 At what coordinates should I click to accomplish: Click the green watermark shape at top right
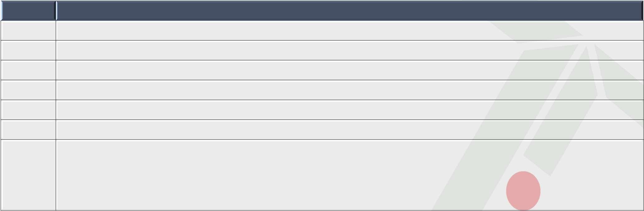[x=537, y=31]
